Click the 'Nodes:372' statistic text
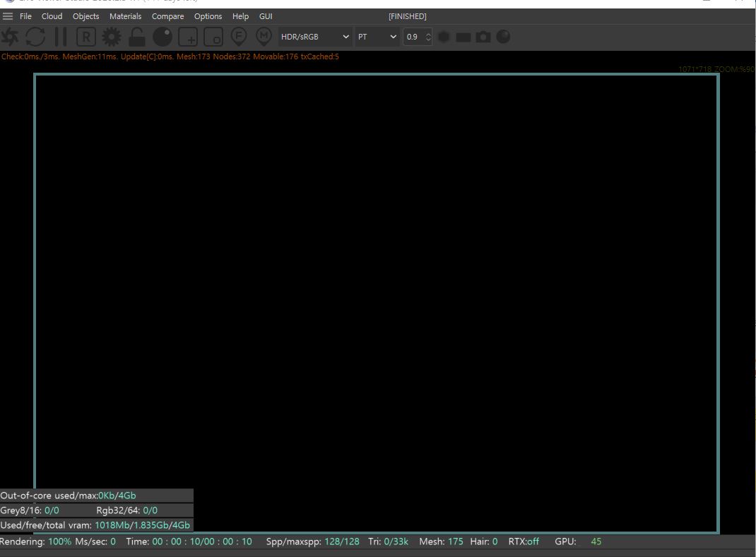This screenshot has height=557, width=756. 232,56
